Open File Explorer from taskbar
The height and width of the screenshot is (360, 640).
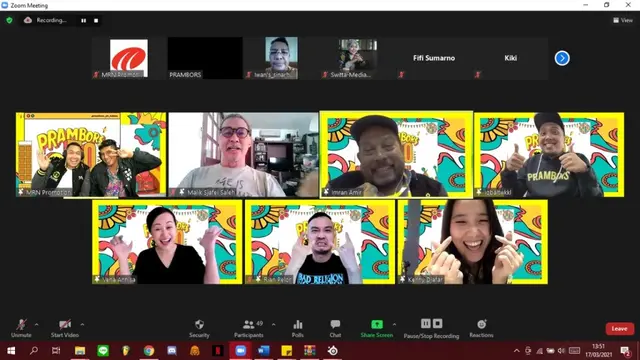point(80,351)
